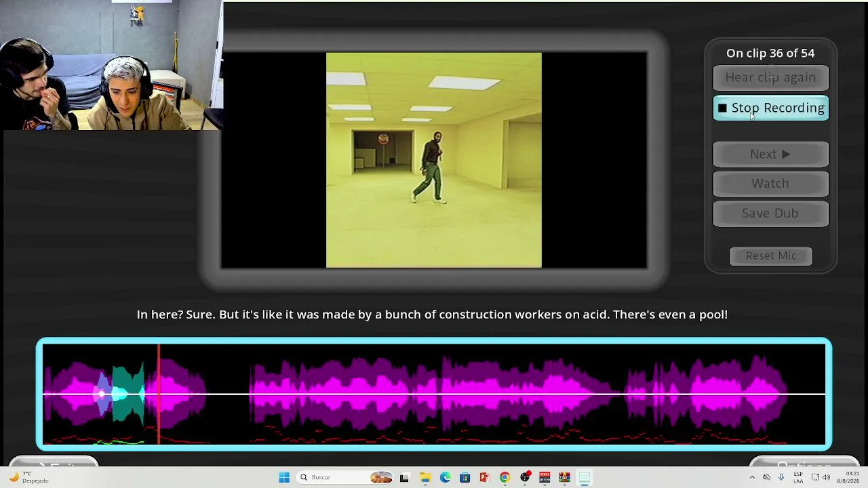Open the Windows Start menu
The height and width of the screenshot is (488, 868).
tap(284, 477)
